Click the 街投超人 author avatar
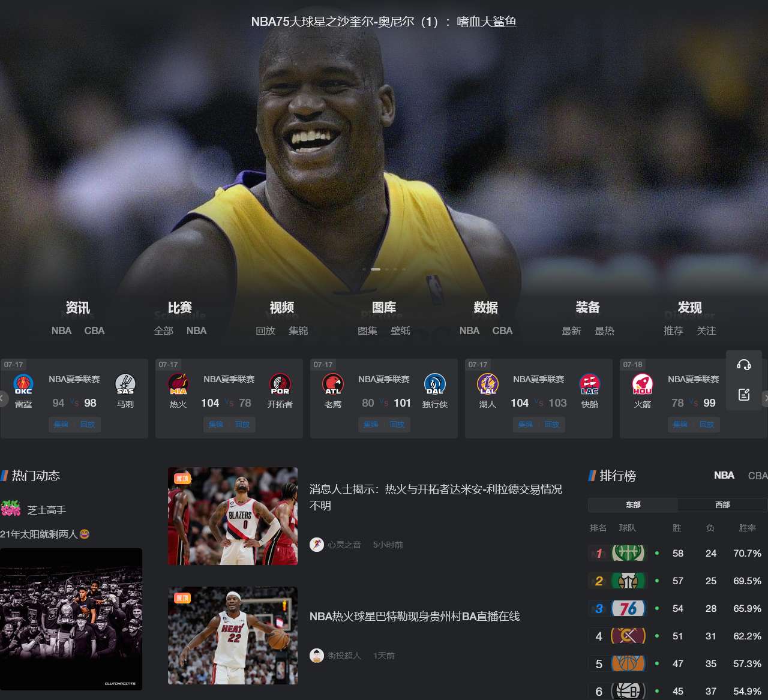This screenshot has height=700, width=768. [x=317, y=656]
